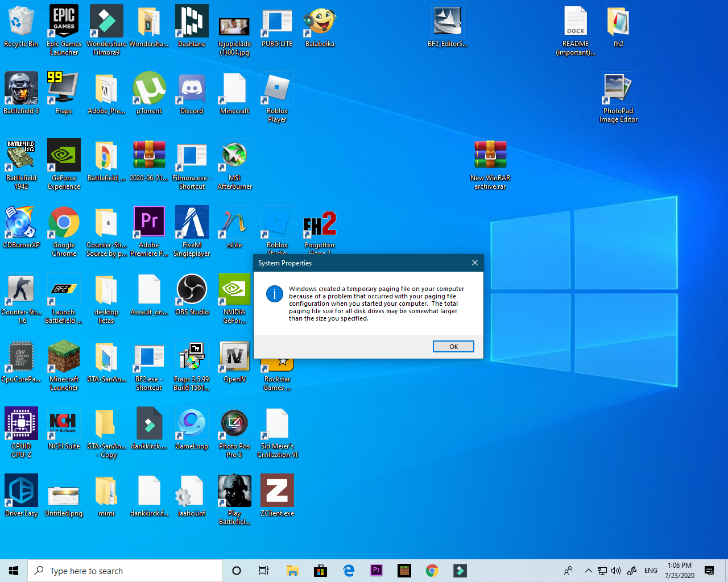
Task: Select the Fraps desktop shortcut
Action: click(64, 94)
